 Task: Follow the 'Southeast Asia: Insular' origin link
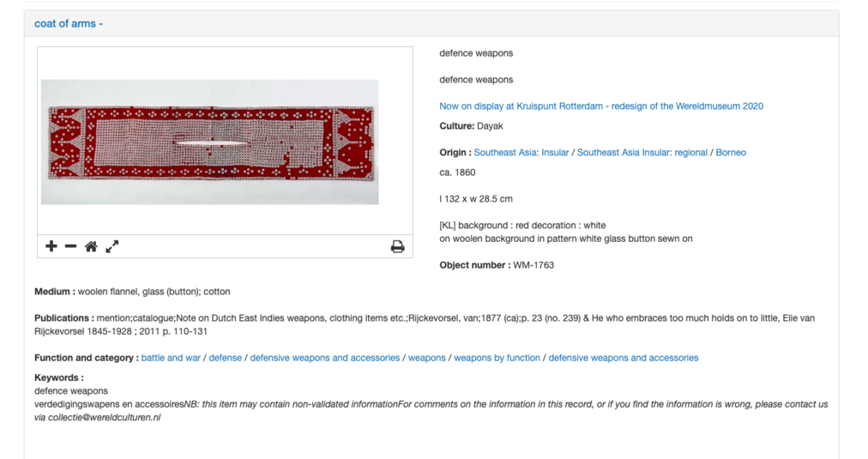[521, 153]
